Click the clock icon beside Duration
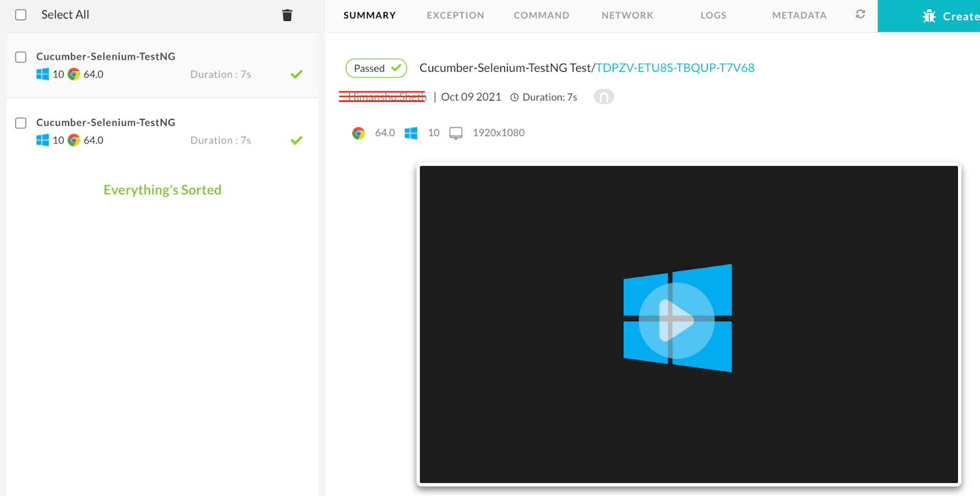 [514, 97]
